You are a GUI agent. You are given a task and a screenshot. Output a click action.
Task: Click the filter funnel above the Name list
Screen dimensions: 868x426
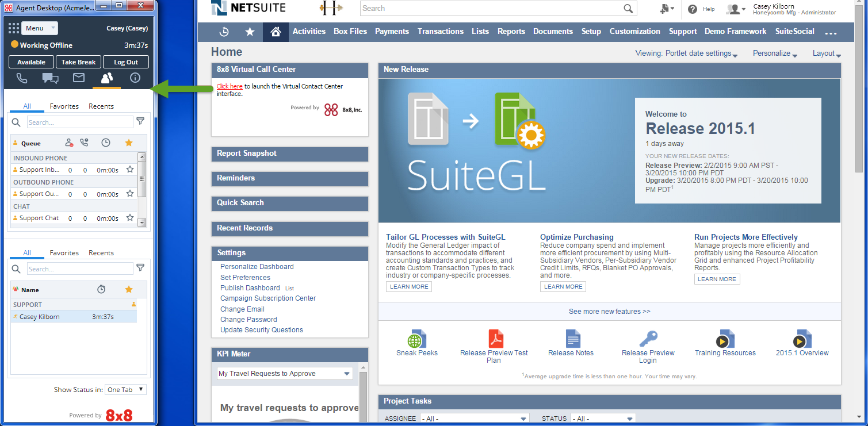[x=140, y=268]
